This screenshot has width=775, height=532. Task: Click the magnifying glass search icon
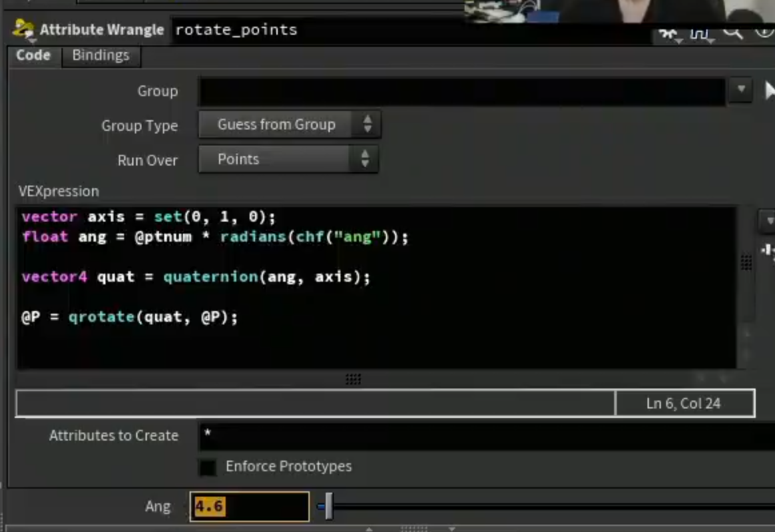click(x=732, y=33)
